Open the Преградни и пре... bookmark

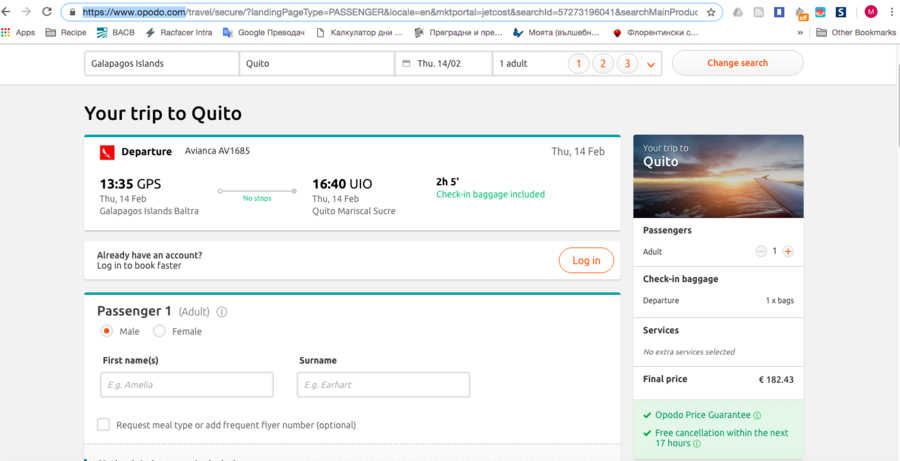tap(458, 33)
